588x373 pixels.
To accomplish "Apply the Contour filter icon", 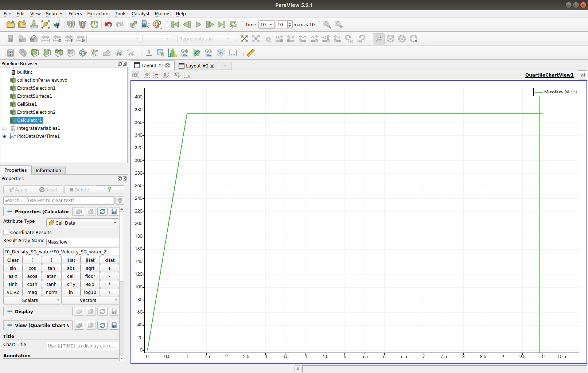I will tap(23, 53).
